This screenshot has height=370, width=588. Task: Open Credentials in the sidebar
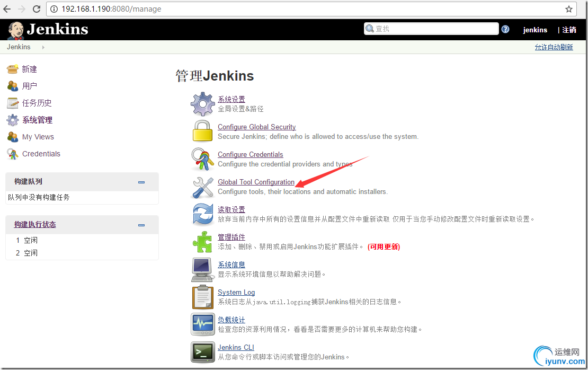(41, 154)
